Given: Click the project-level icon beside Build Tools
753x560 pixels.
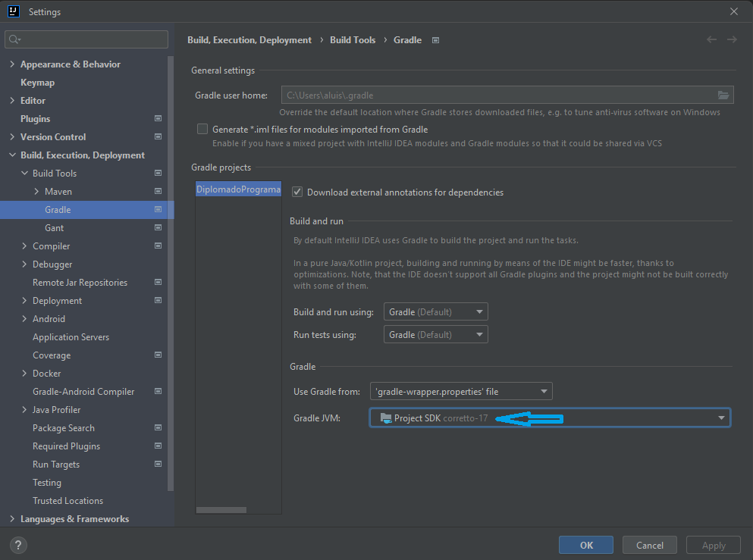Looking at the screenshot, I should [x=158, y=174].
